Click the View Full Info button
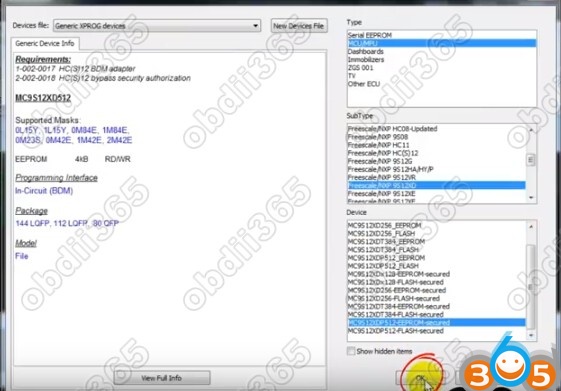Screen dimensions: 561x391 point(162,378)
